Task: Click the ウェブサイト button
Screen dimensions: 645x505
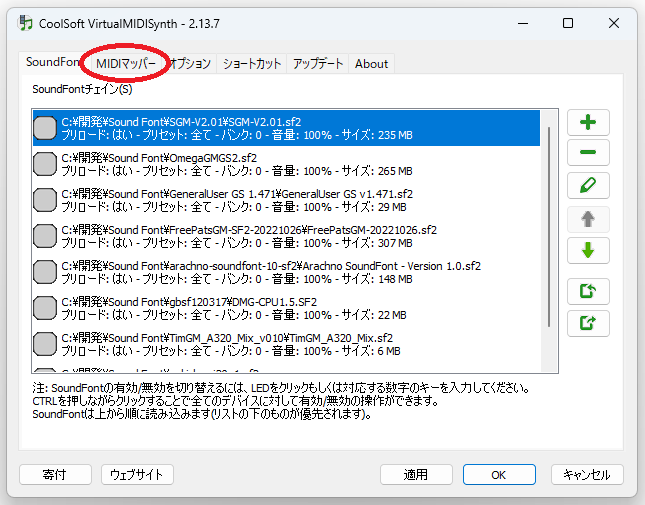Action: point(137,475)
